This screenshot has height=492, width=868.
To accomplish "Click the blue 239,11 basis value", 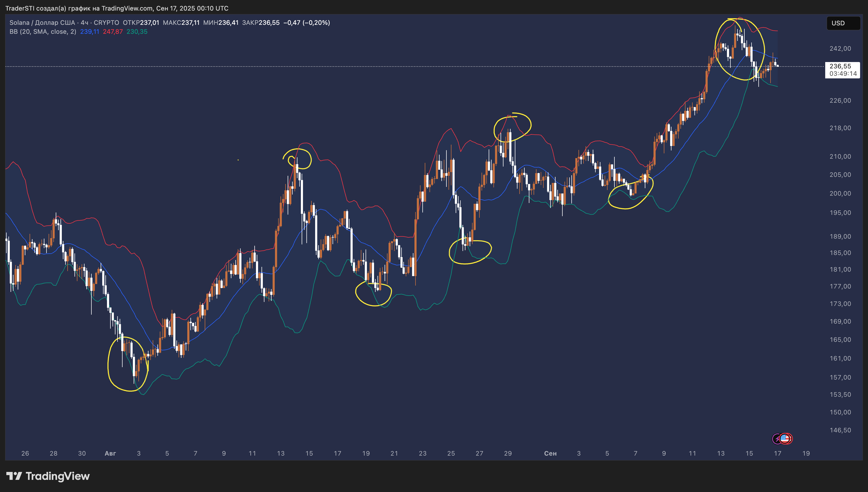I will (90, 32).
